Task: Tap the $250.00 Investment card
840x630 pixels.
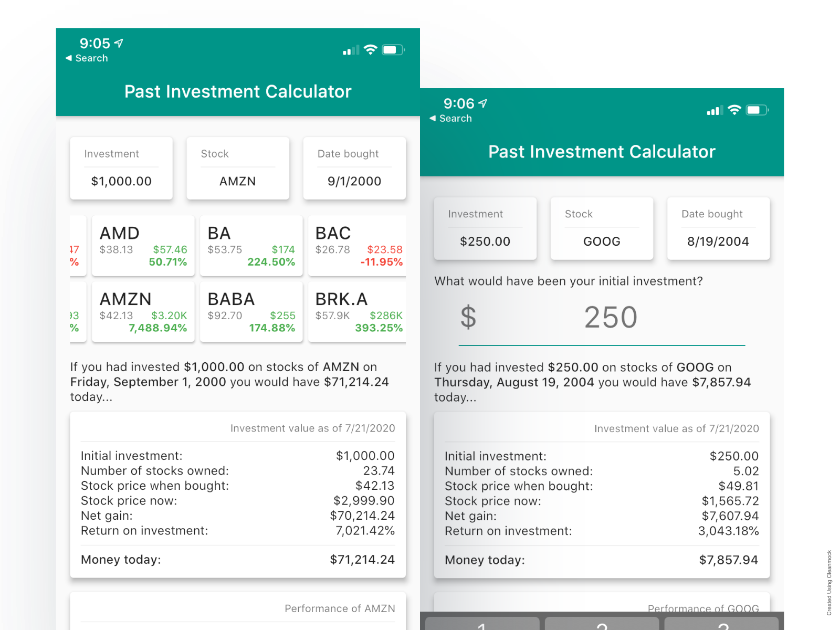Action: point(485,228)
